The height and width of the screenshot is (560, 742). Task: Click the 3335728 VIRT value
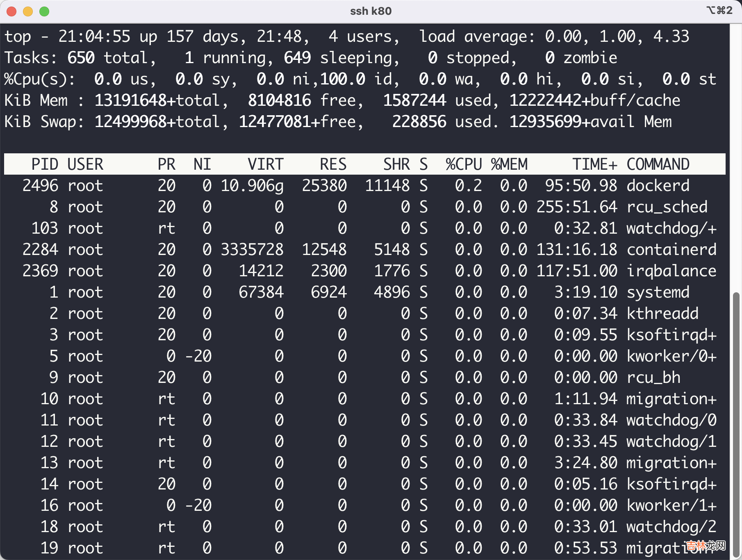(252, 250)
